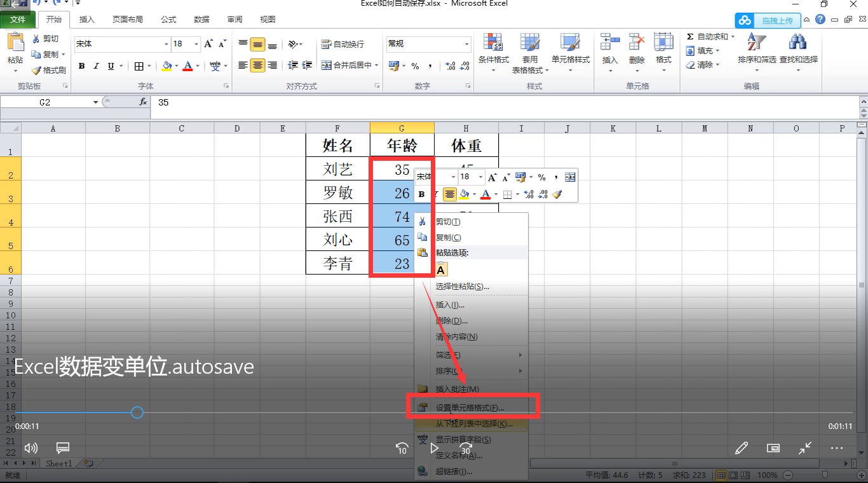Viewport: 868px width, 483px height.
Task: Toggle Wrap Text (自动换行) option
Action: pos(342,44)
